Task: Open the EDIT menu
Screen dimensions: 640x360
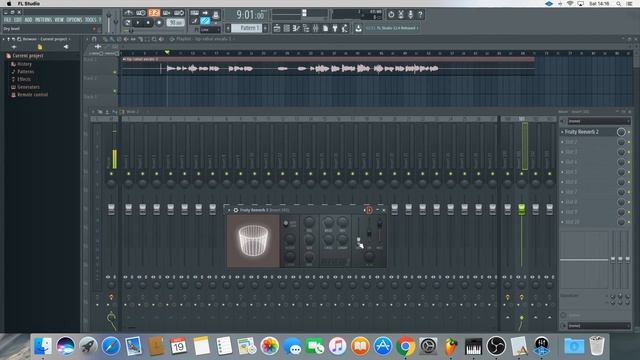Action: click(x=18, y=20)
